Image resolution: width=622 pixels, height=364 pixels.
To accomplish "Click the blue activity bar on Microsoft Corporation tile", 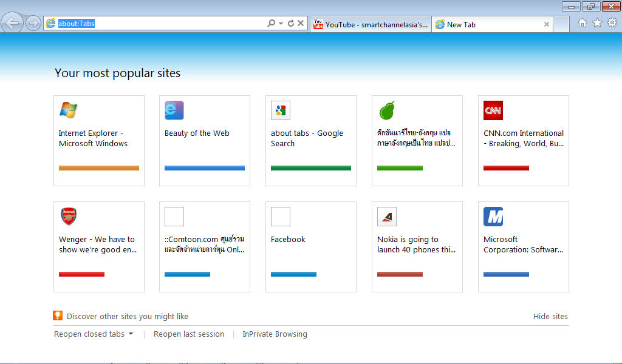I will (506, 274).
